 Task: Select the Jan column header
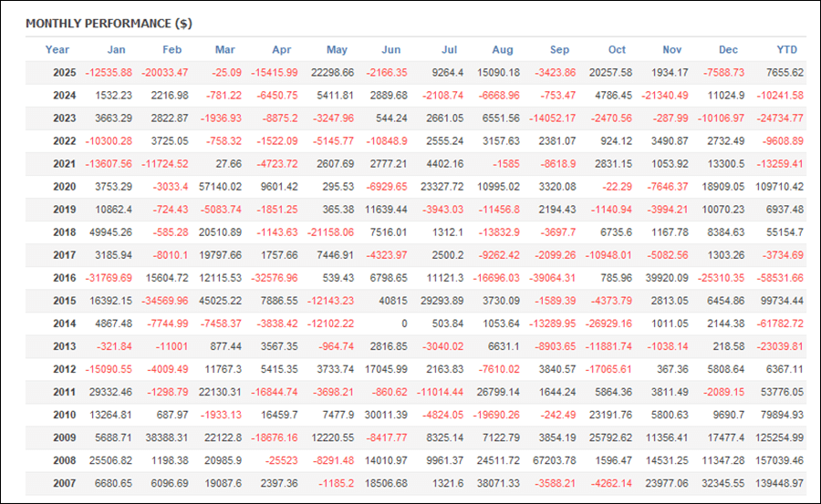[x=117, y=50]
